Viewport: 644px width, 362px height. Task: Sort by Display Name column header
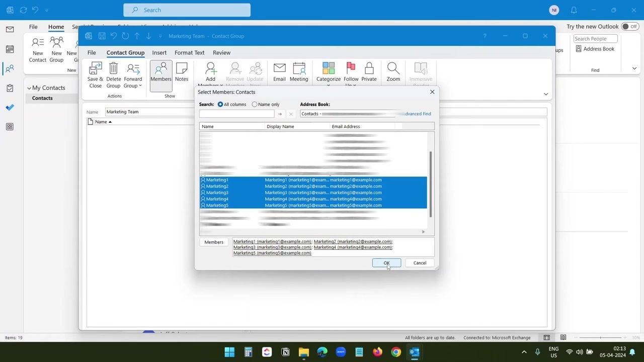tap(297, 127)
